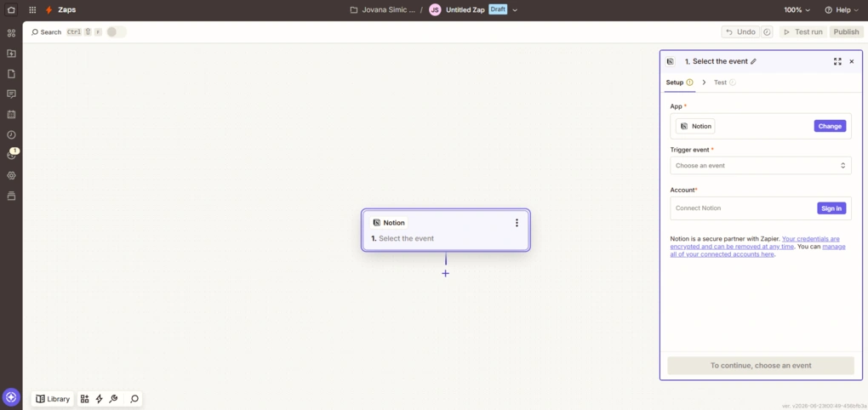
Task: Toggle the switch next to Search shortcut
Action: (x=117, y=32)
